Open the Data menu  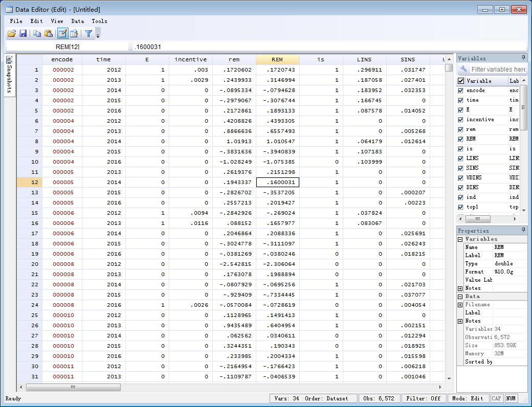pos(77,21)
